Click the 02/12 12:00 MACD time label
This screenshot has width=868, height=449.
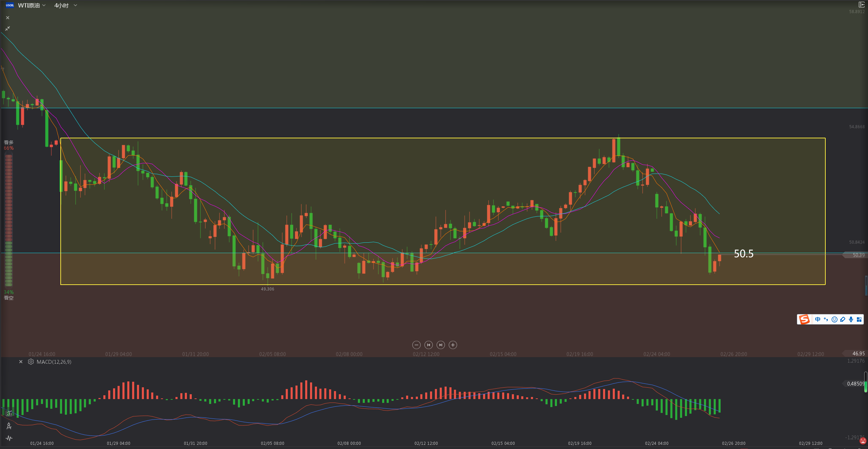[x=426, y=443]
